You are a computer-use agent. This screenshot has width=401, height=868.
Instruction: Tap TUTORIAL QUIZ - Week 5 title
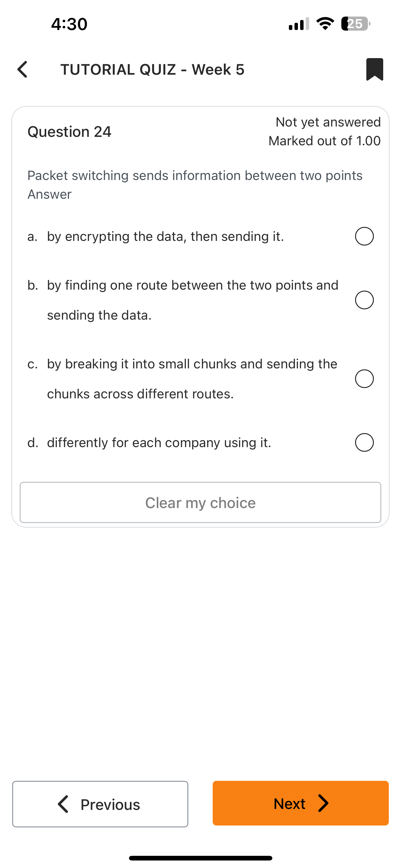coord(152,69)
